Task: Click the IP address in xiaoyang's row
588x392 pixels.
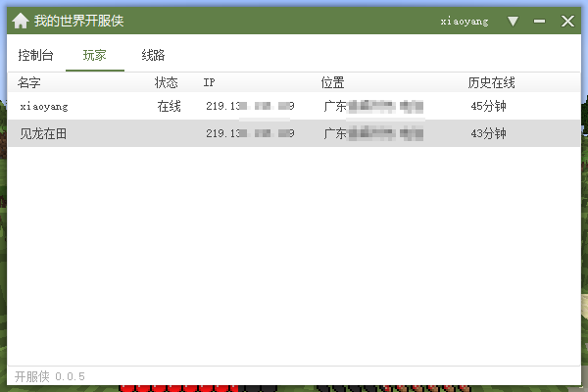Action: point(250,106)
